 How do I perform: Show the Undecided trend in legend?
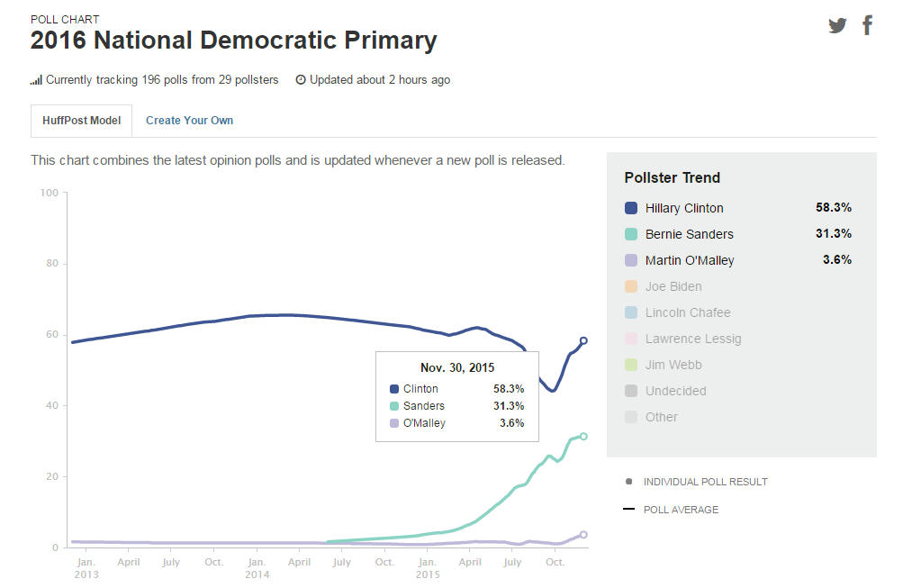click(675, 391)
